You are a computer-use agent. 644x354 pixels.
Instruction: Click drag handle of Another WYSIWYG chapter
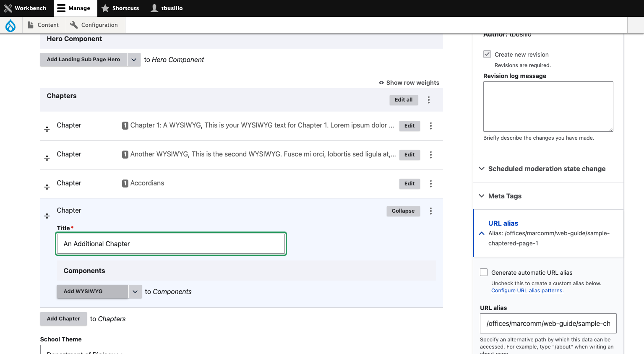pos(47,158)
